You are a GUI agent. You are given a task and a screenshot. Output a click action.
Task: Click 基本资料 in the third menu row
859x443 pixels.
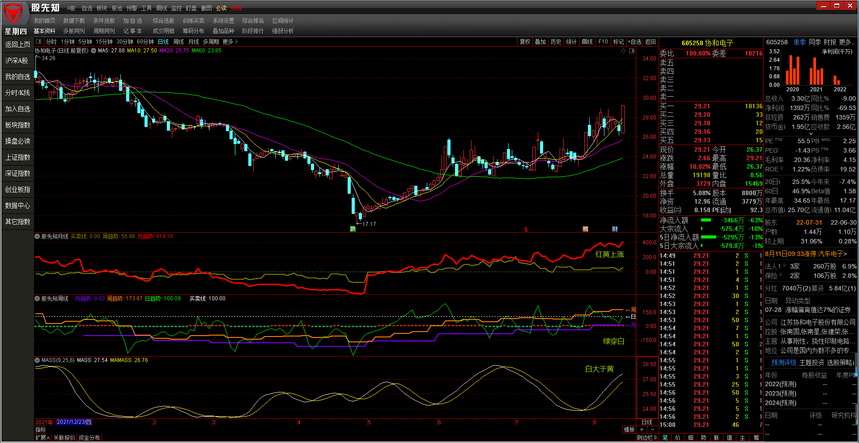[x=44, y=31]
